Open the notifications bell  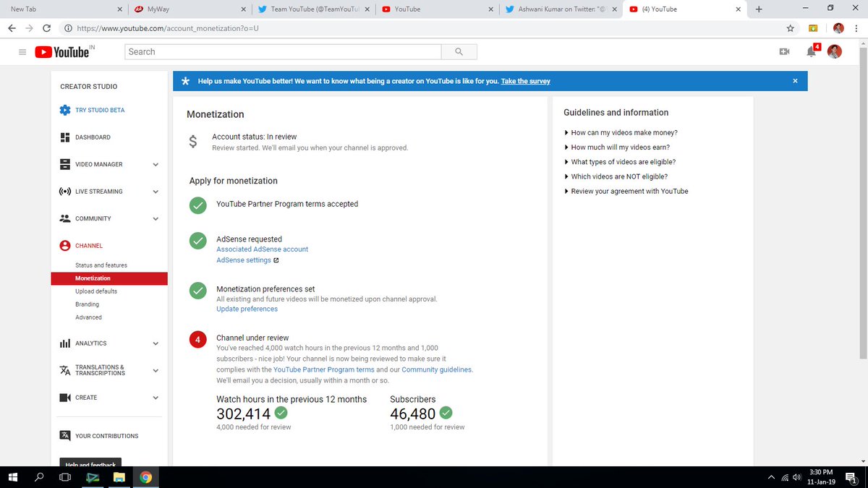click(x=812, y=51)
